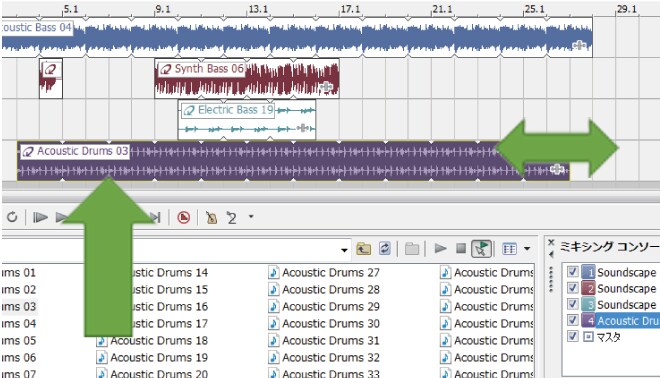
Task: Select マスタ entry in mixer list
Action: 609,337
